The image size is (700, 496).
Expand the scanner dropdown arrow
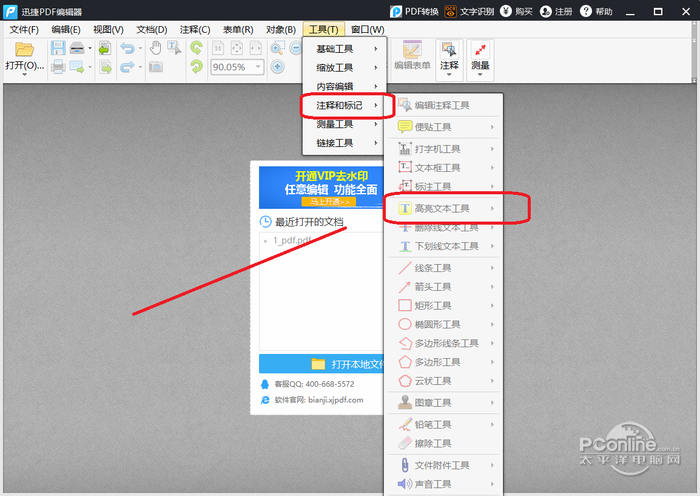90,48
